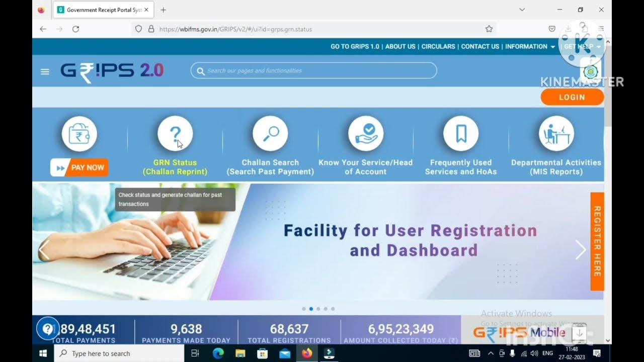This screenshot has height=362, width=644.
Task: Open Departmental Activities (MIS Reports) link
Action: pos(556,167)
